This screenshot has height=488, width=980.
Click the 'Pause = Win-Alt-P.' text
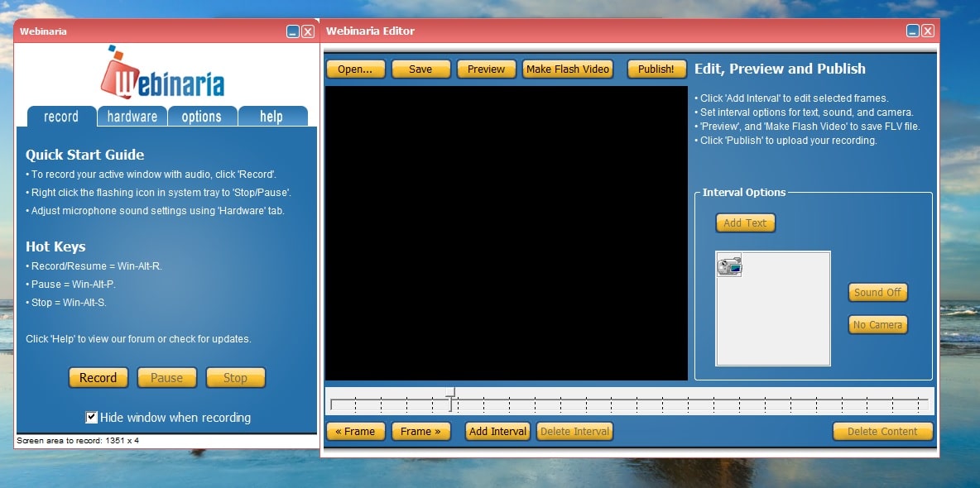pyautogui.click(x=70, y=285)
